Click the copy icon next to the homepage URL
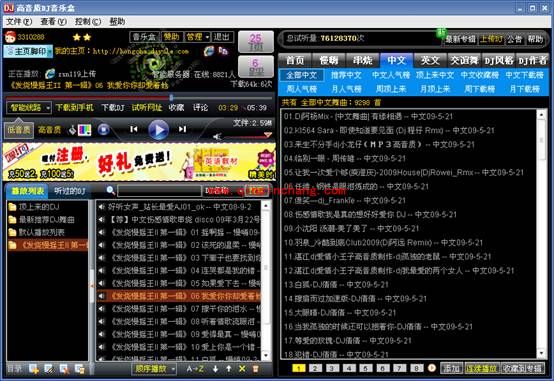This screenshot has width=554, height=381. [223, 51]
